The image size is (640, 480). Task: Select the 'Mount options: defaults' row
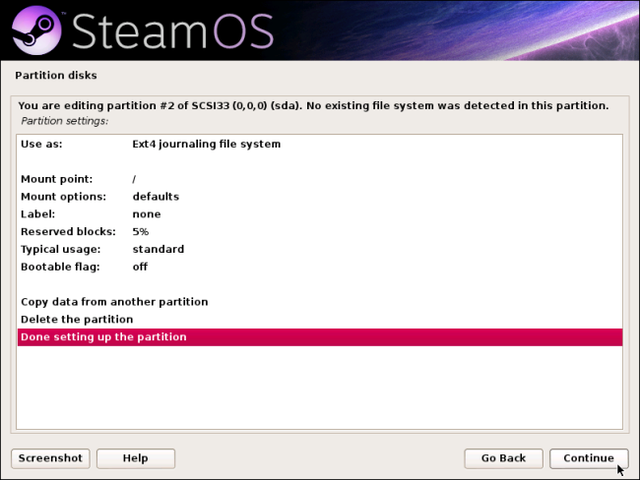(x=320, y=197)
